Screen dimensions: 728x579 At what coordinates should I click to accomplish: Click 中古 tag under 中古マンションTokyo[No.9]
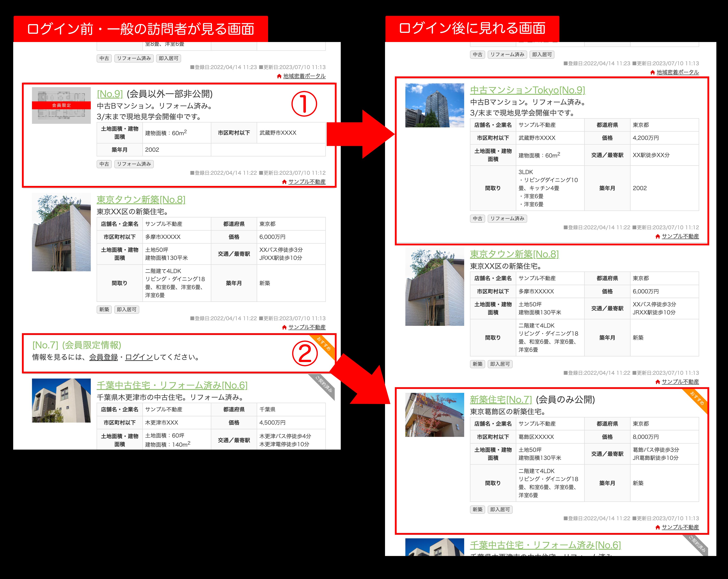coord(477,219)
